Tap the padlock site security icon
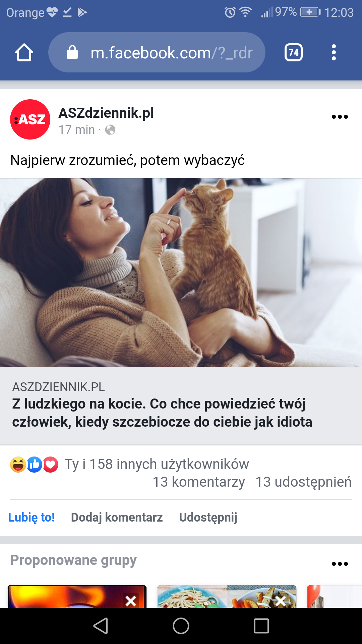The height and width of the screenshot is (644, 362). coord(72,52)
